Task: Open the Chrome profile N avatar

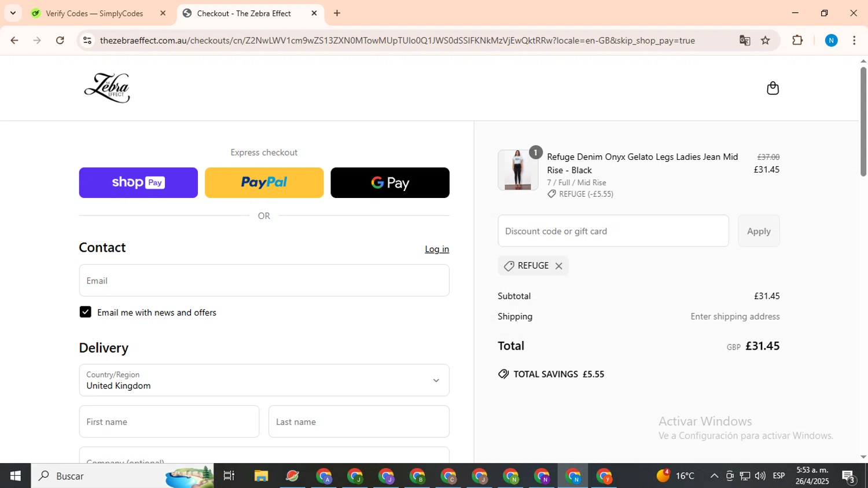Action: (832, 41)
